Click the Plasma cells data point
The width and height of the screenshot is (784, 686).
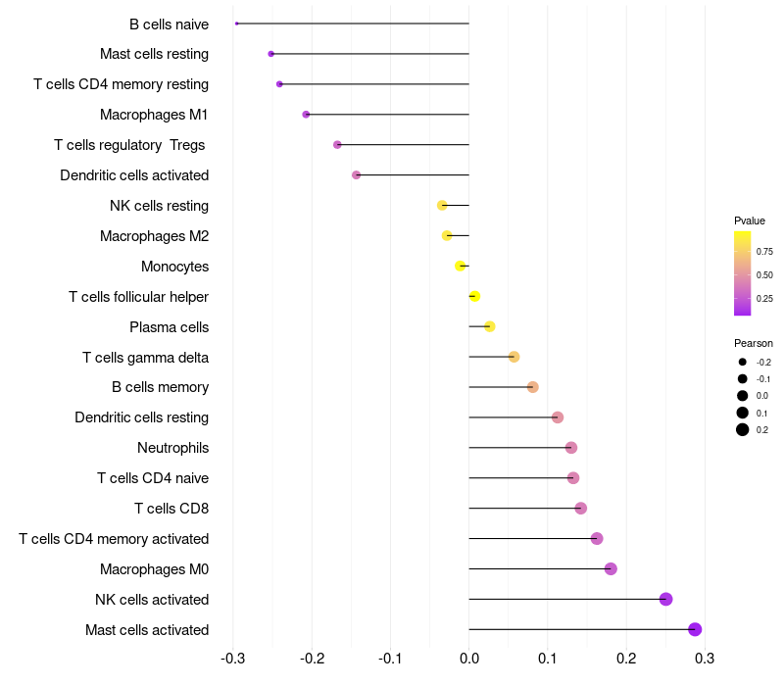[490, 326]
